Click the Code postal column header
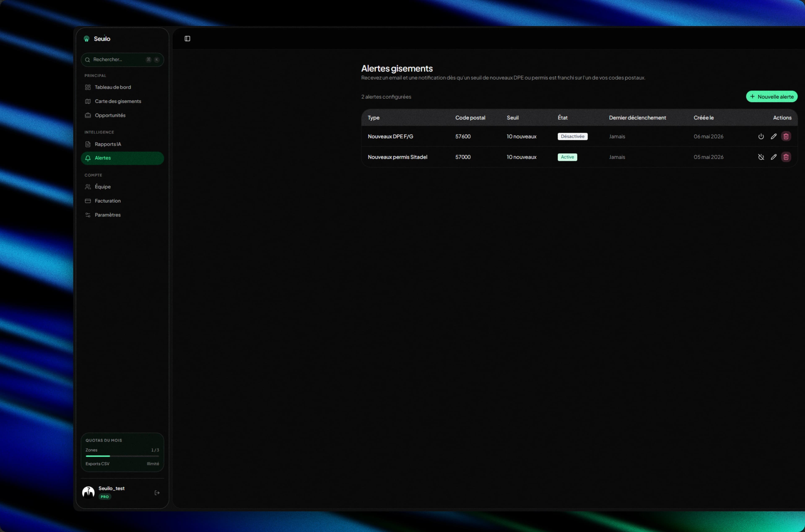 [x=470, y=118]
